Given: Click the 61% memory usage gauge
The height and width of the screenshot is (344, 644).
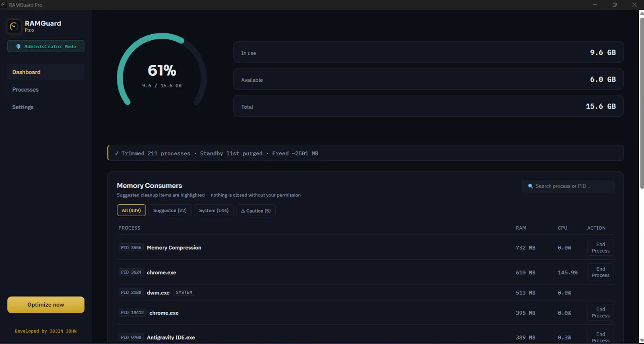Looking at the screenshot, I should pyautogui.click(x=162, y=70).
